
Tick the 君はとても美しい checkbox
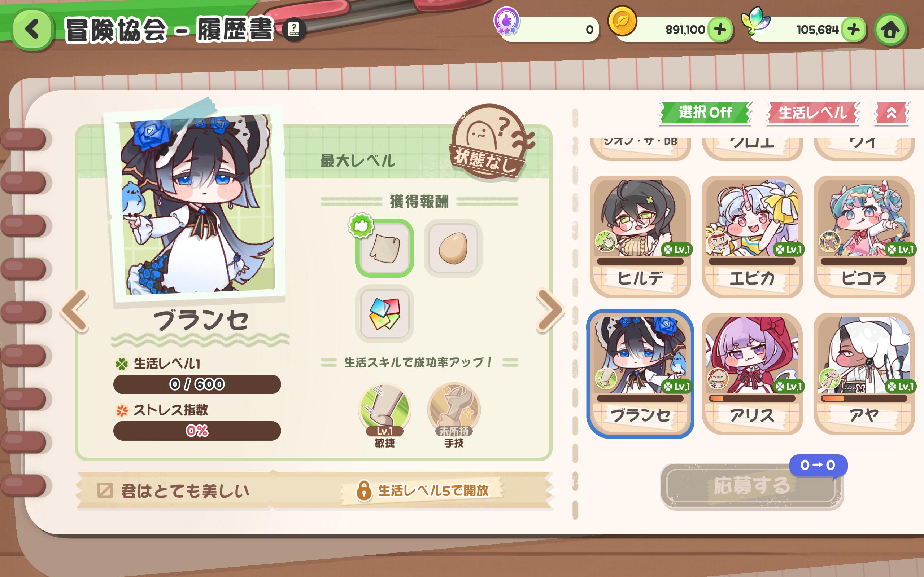[x=105, y=490]
